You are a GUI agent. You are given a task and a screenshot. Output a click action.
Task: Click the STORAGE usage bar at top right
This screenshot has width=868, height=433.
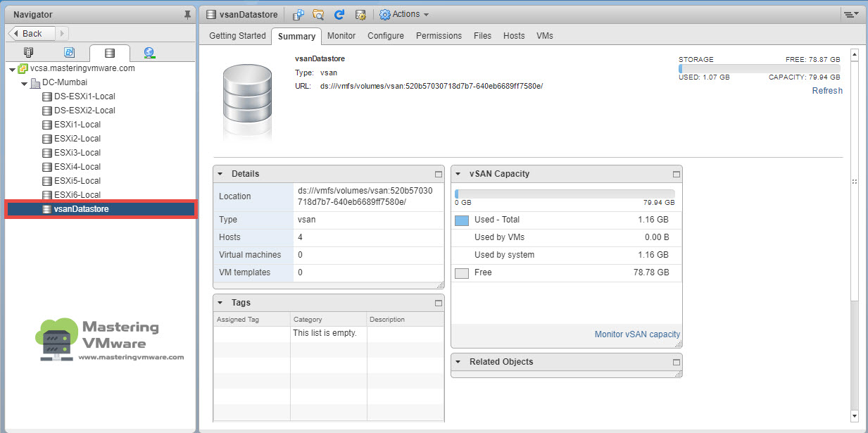click(760, 69)
